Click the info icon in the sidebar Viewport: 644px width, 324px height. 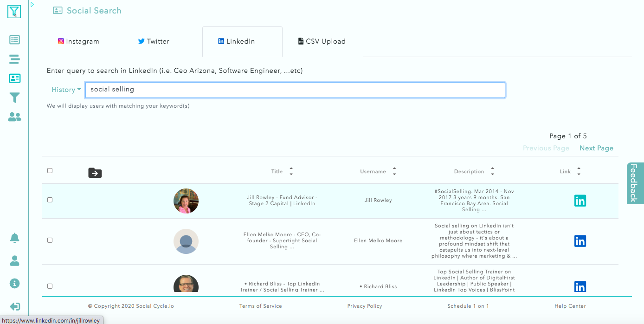click(x=14, y=283)
